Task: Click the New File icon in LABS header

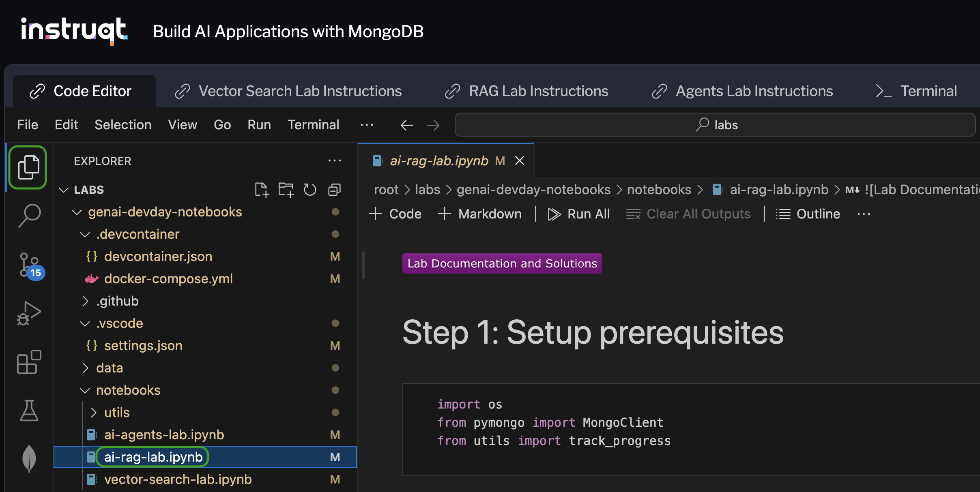Action: point(262,190)
